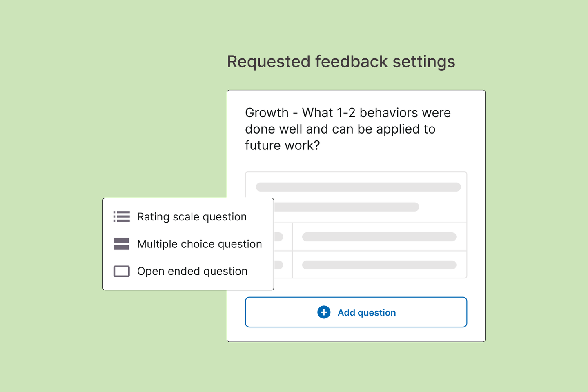Click the first table row right placeholder bar

tap(379, 237)
